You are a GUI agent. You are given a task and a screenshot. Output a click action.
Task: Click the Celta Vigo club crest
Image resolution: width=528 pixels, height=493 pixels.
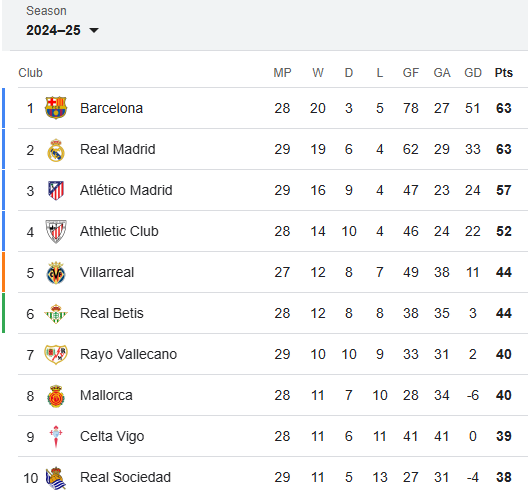[x=56, y=437]
